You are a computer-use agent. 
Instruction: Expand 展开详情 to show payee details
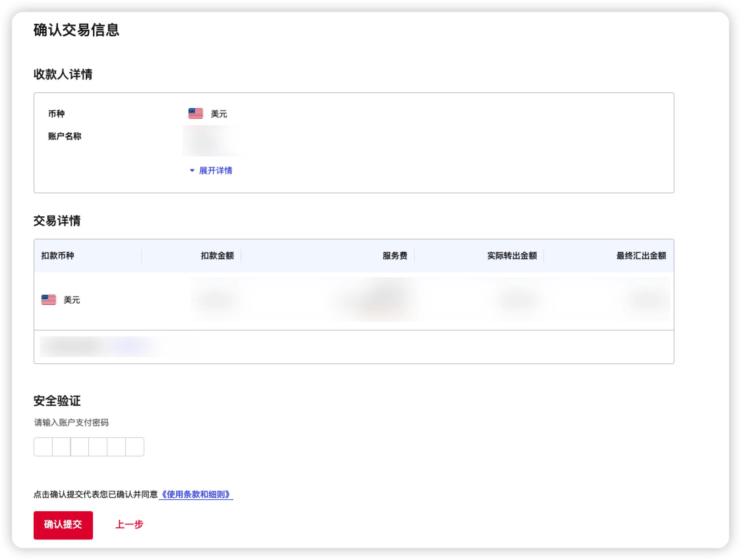[x=215, y=171]
